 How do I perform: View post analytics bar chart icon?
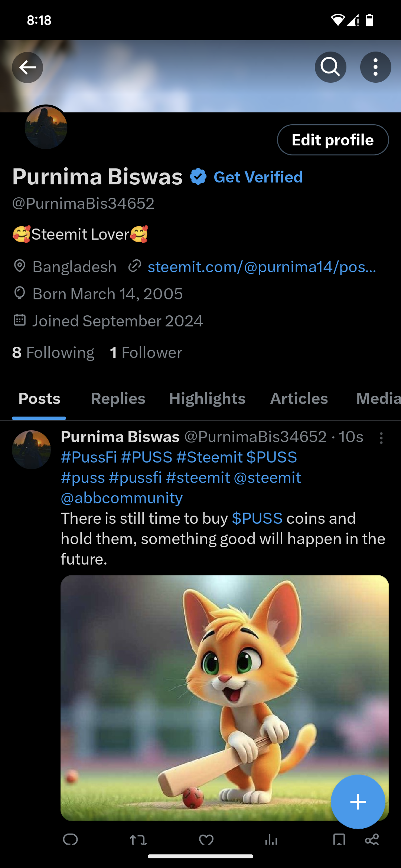pos(271,839)
